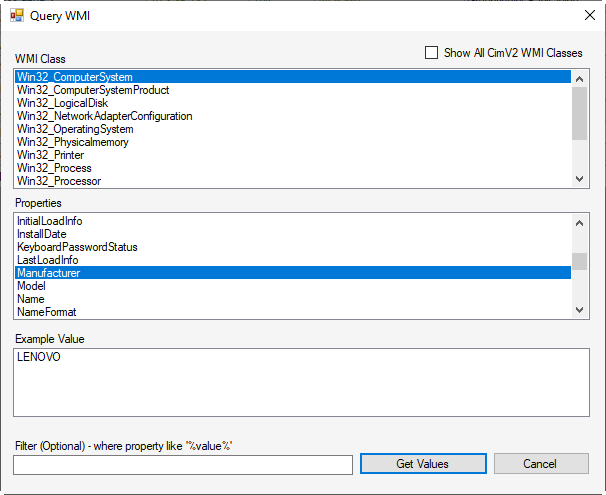The image size is (606, 495).
Task: Focus the Filter text input field
Action: [x=183, y=465]
